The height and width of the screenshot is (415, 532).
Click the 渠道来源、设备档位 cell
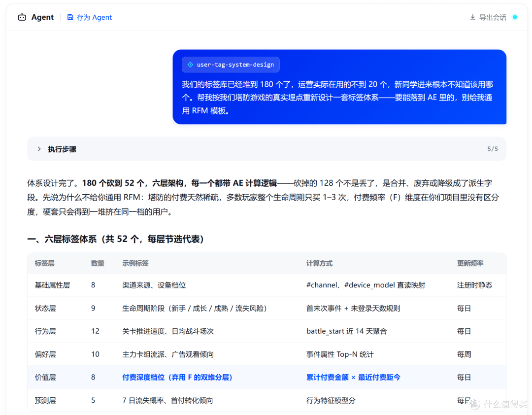(x=154, y=285)
